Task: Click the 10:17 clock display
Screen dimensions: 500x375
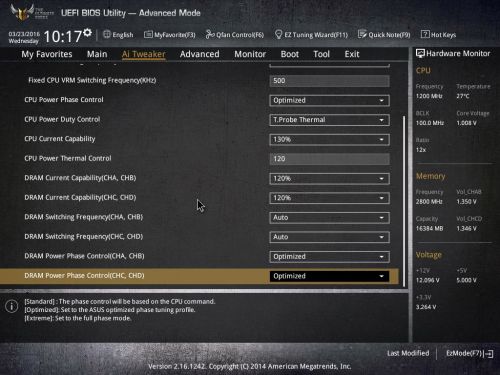Action: point(62,37)
